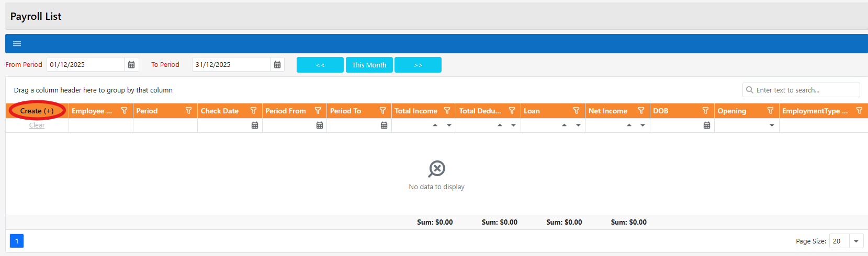868x256 pixels.
Task: Click the Employee filter row field
Action: point(101,125)
